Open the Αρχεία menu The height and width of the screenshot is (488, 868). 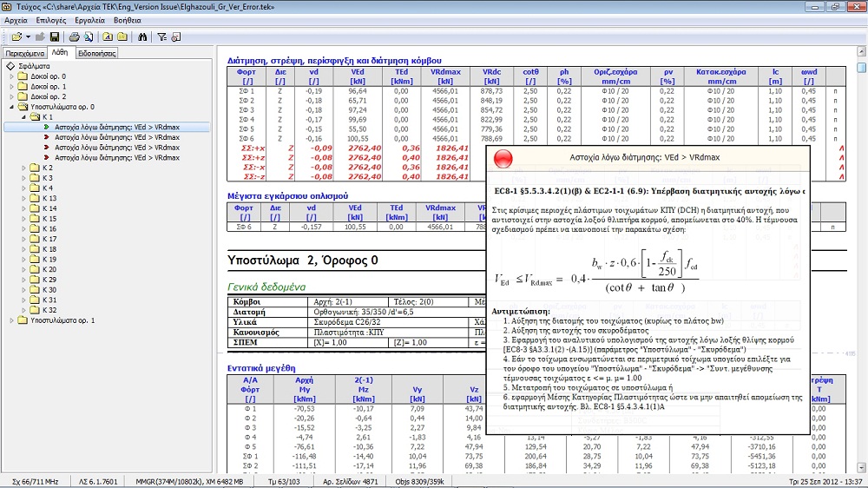16,21
